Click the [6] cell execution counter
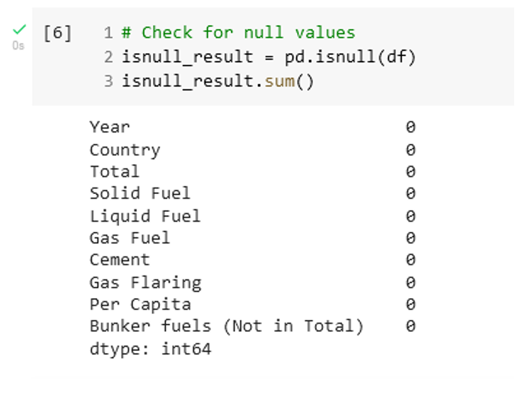 58,32
